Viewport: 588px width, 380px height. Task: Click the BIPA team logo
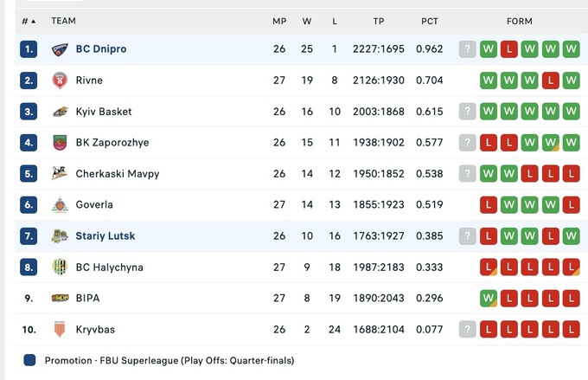[60, 299]
